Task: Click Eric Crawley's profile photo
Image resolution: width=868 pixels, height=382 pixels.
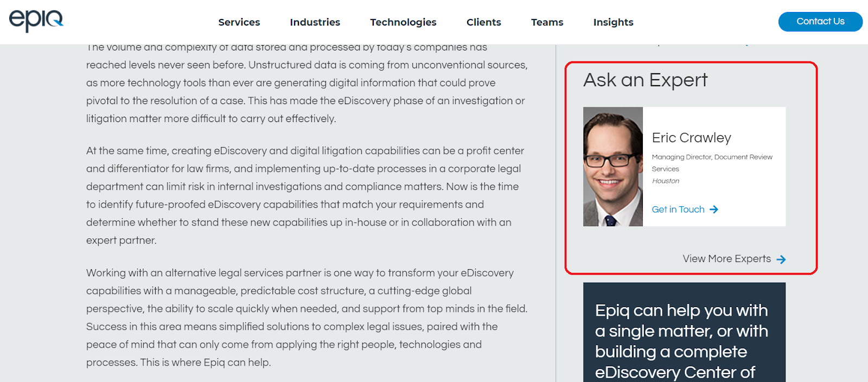Action: tap(613, 167)
